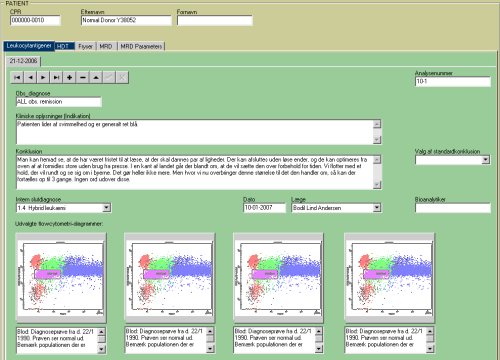
Task: Select the 21-12-2006 date tab
Action: point(23,61)
